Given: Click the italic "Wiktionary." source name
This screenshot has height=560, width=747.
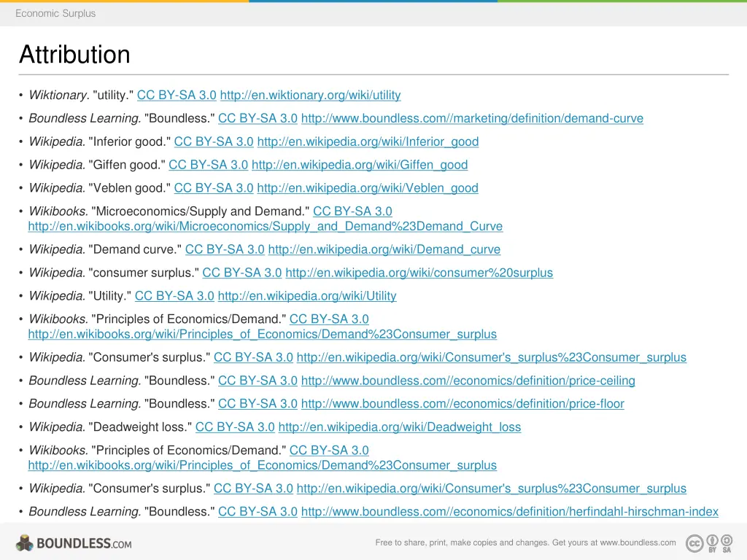Looking at the screenshot, I should tap(59, 96).
